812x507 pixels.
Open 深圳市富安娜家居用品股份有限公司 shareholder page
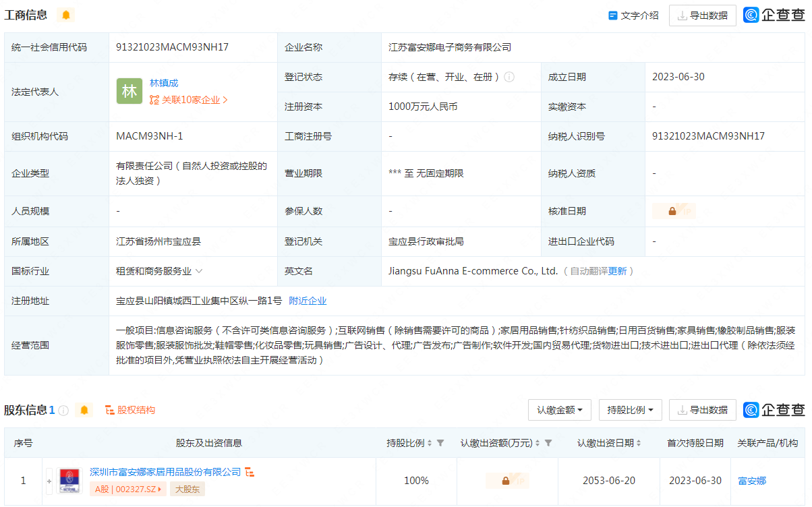point(165,472)
